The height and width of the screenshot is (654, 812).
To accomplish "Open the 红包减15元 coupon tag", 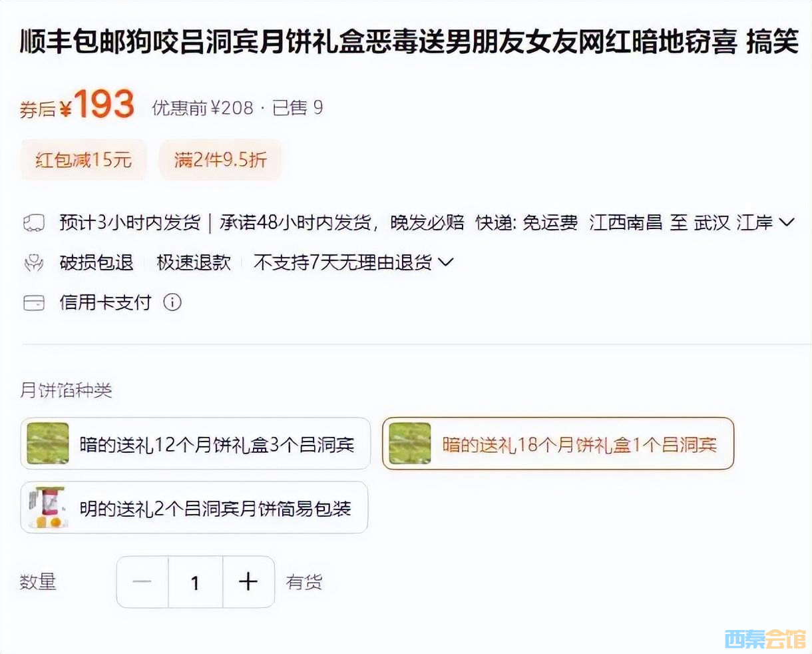I will coord(84,160).
